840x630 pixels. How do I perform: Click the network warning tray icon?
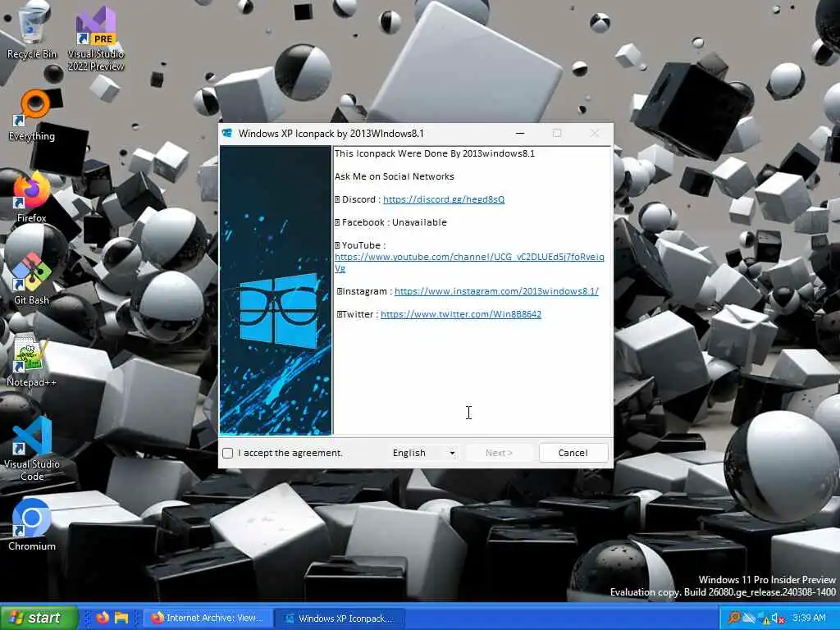[764, 619]
